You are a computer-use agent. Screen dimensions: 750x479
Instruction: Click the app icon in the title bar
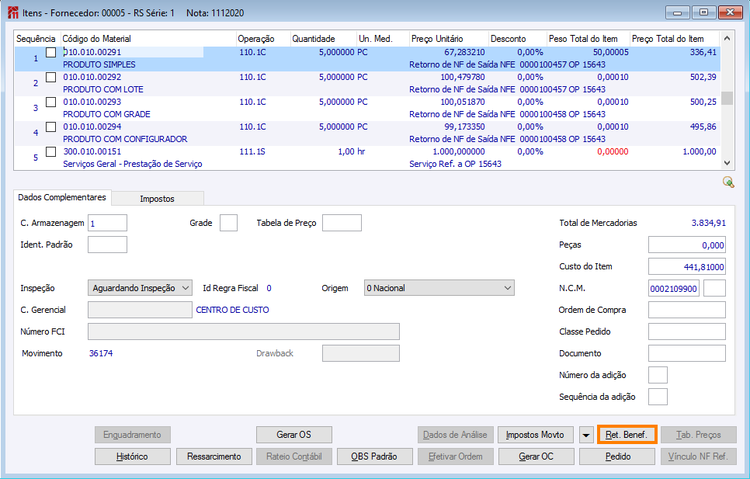click(x=13, y=12)
